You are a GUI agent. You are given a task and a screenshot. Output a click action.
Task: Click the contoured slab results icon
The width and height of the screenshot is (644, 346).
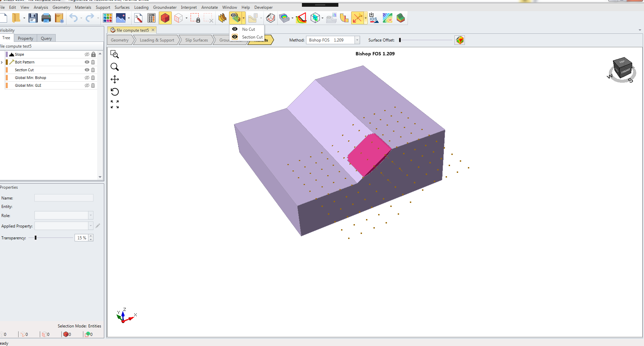(284, 18)
